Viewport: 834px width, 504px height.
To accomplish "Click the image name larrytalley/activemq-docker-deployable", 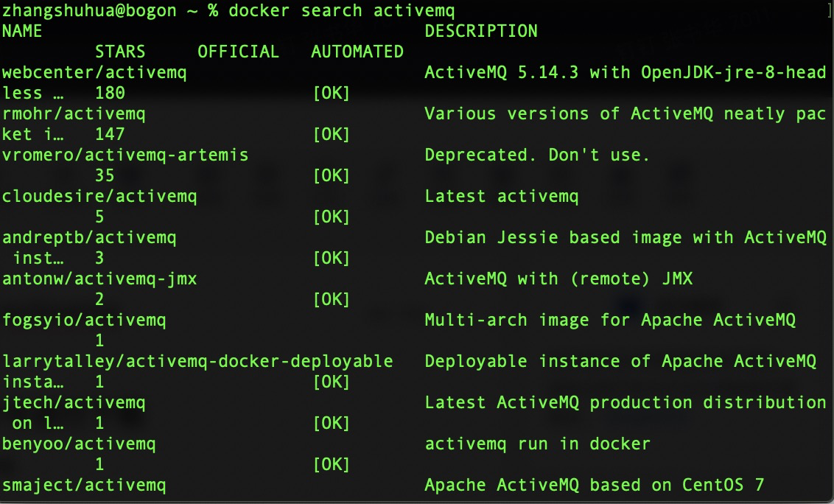I will [197, 361].
